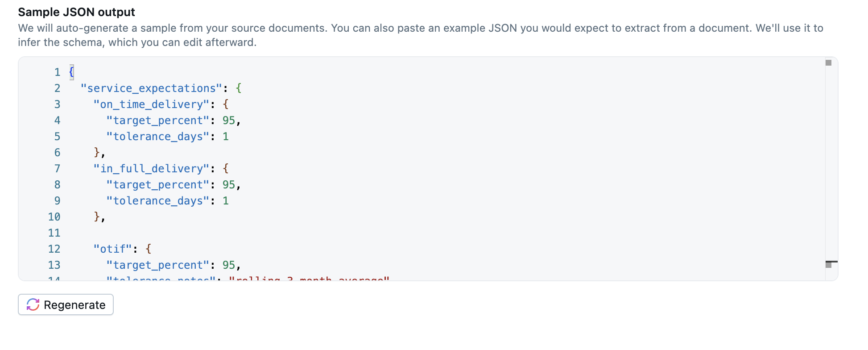
Task: Click line number 6 in the gutter
Action: pos(57,153)
